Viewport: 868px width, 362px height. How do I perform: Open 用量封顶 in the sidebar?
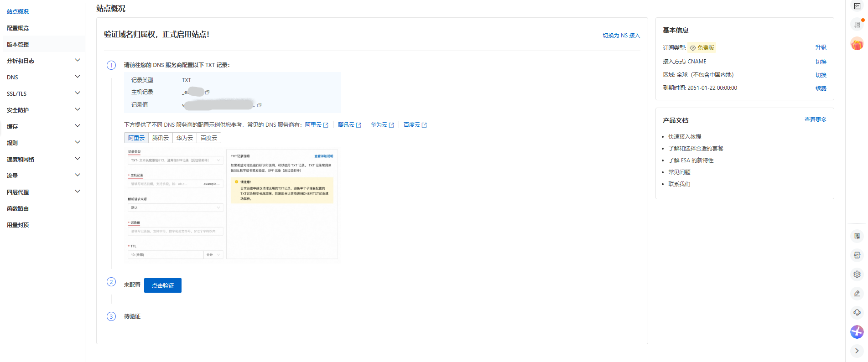point(18,225)
